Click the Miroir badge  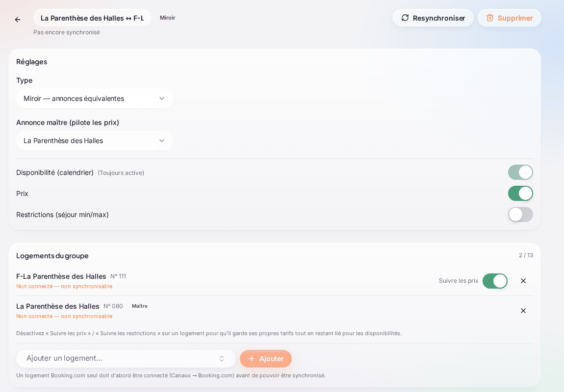168,18
